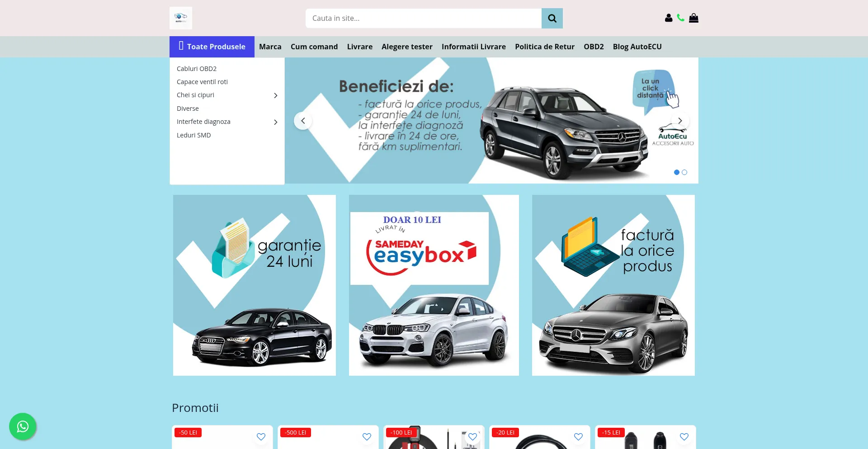Click the green phone icon
The width and height of the screenshot is (868, 449).
point(680,18)
